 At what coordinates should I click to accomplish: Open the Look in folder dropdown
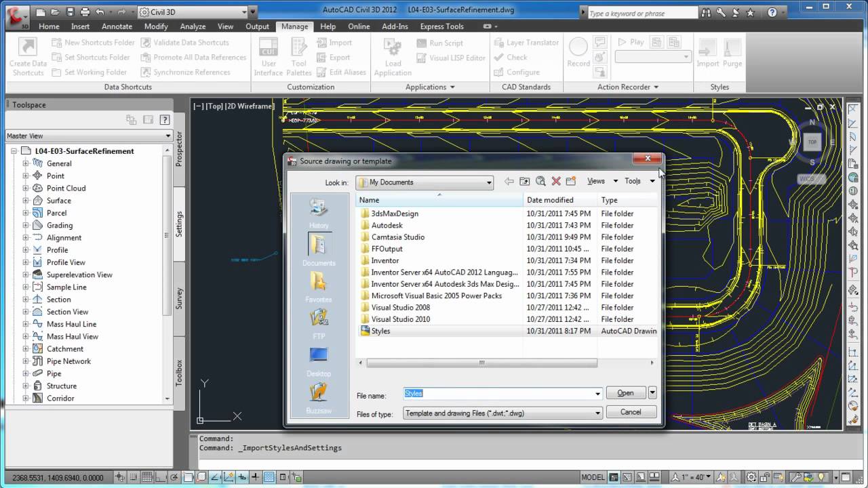click(425, 182)
